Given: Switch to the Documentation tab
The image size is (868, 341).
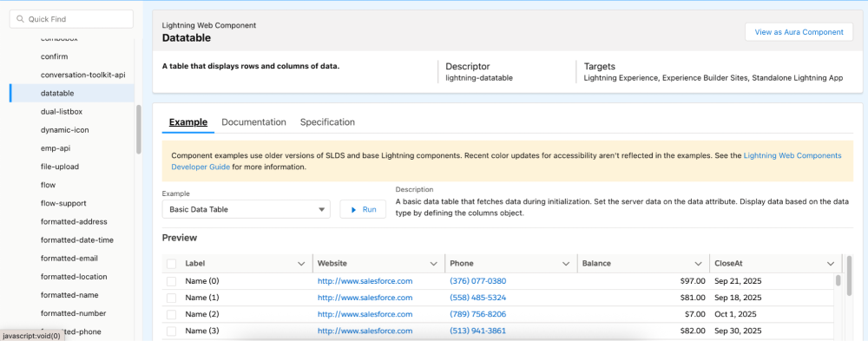Looking at the screenshot, I should point(253,122).
